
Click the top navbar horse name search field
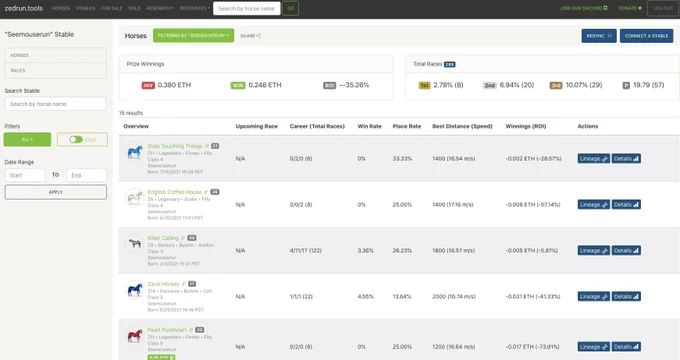[x=246, y=8]
